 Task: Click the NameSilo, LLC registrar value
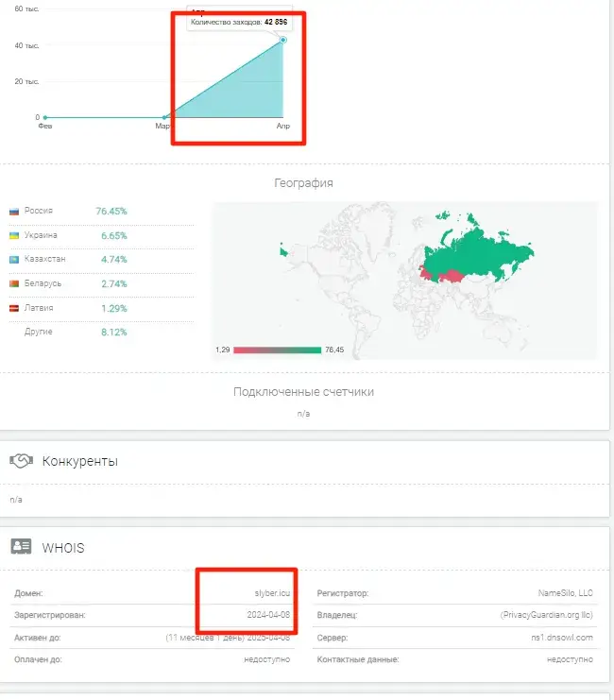565,593
